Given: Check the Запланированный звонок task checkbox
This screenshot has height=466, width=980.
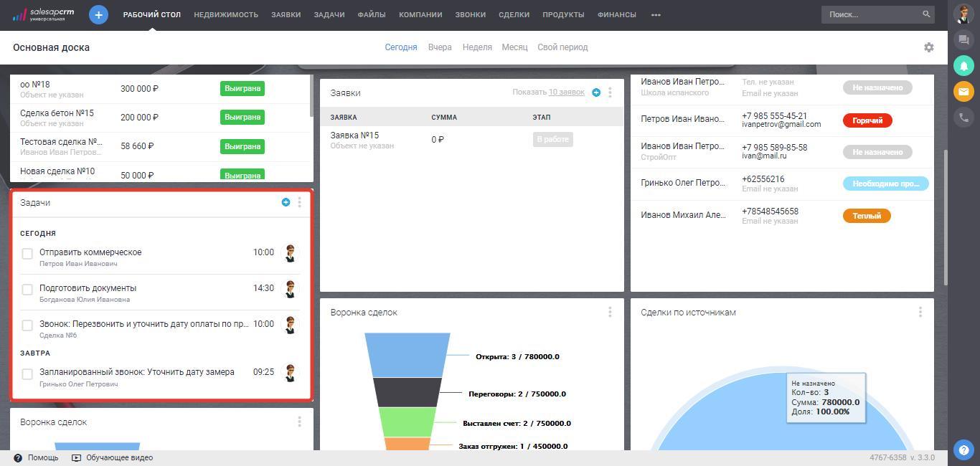Looking at the screenshot, I should [27, 374].
